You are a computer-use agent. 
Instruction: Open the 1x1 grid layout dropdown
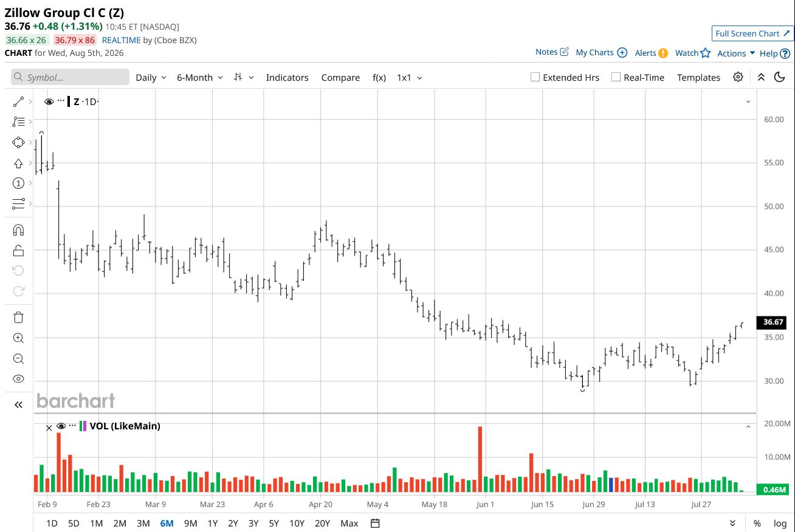coord(410,77)
